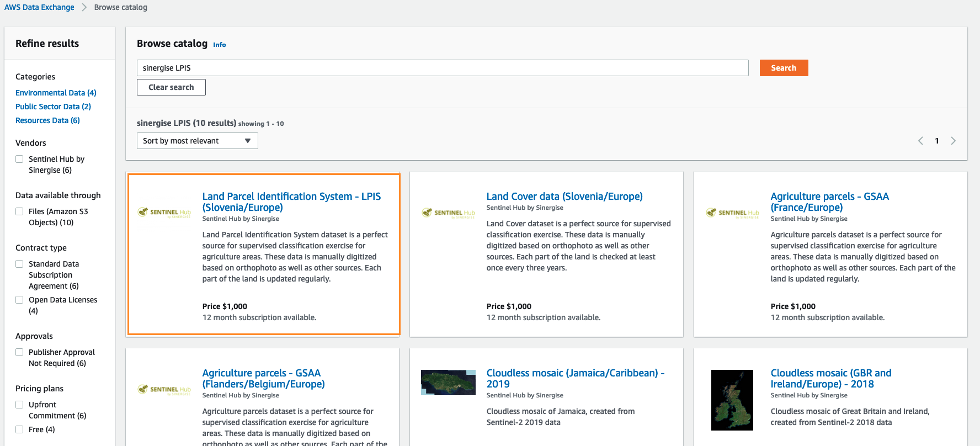Open Cloudless mosaic (Jamaica/Caribbean) - 2019 listing
Viewport: 980px width, 446px height.
[576, 379]
